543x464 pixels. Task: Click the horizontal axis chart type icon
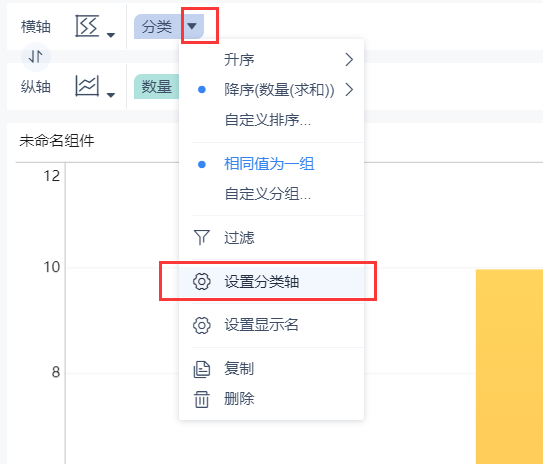click(x=87, y=26)
